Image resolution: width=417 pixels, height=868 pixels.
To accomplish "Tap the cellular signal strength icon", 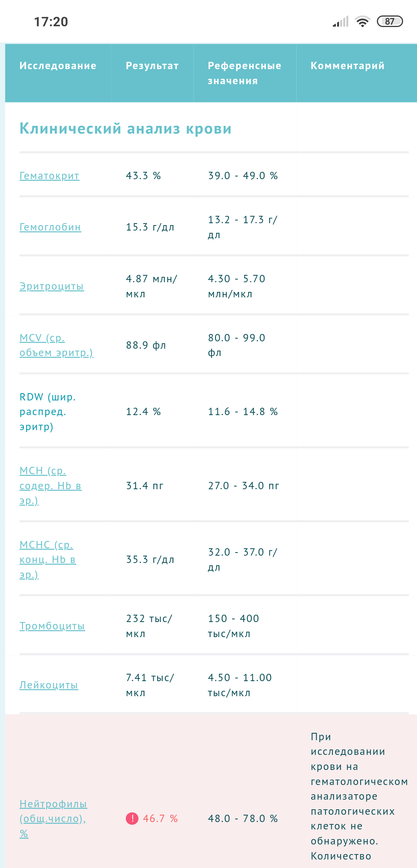I will coord(341,22).
